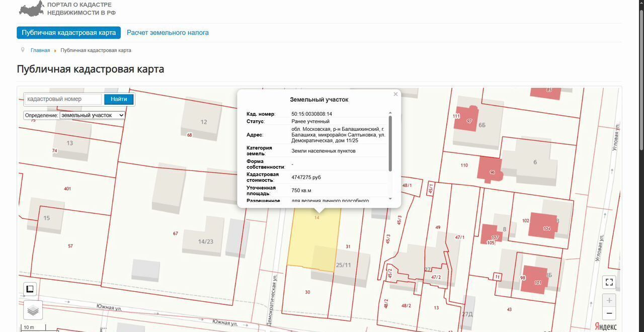Zoom out the map with minus button
The height and width of the screenshot is (332, 644).
pos(609,313)
